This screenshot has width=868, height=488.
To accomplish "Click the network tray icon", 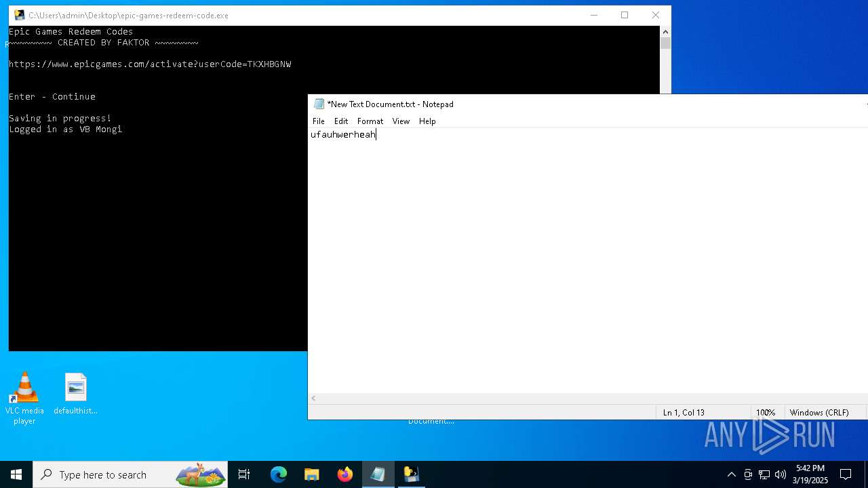I will (764, 474).
